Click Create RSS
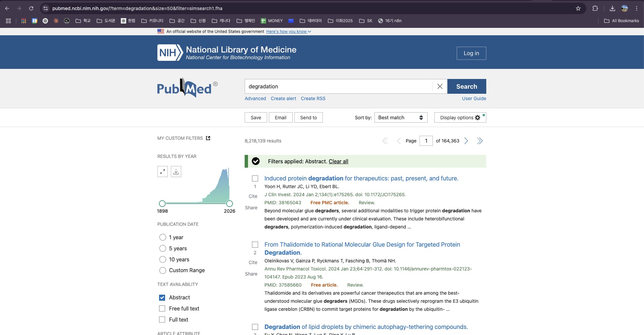The width and height of the screenshot is (644, 335). point(313,98)
